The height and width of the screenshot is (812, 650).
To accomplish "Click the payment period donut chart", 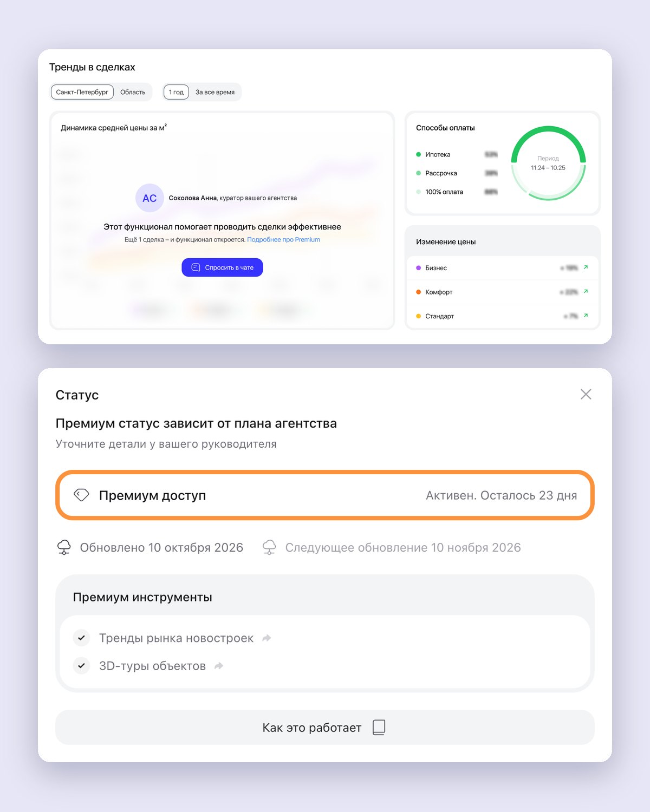I will coord(548,163).
